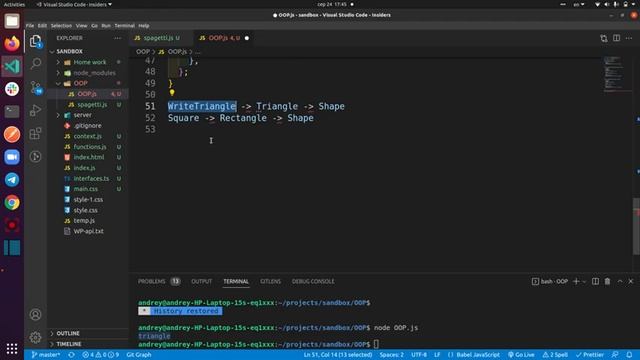The width and height of the screenshot is (640, 360).
Task: Switch to the PROBLEMS panel tab
Action: (x=151, y=281)
